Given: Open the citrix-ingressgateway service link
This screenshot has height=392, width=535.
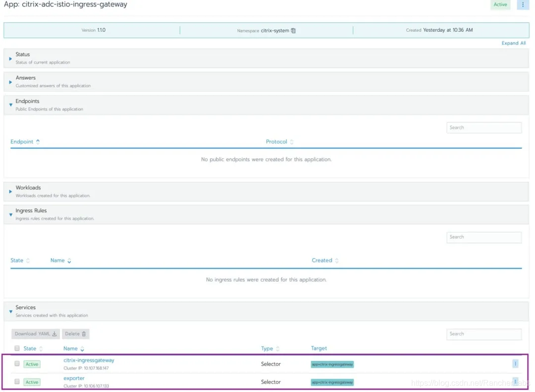Looking at the screenshot, I should click(x=89, y=360).
